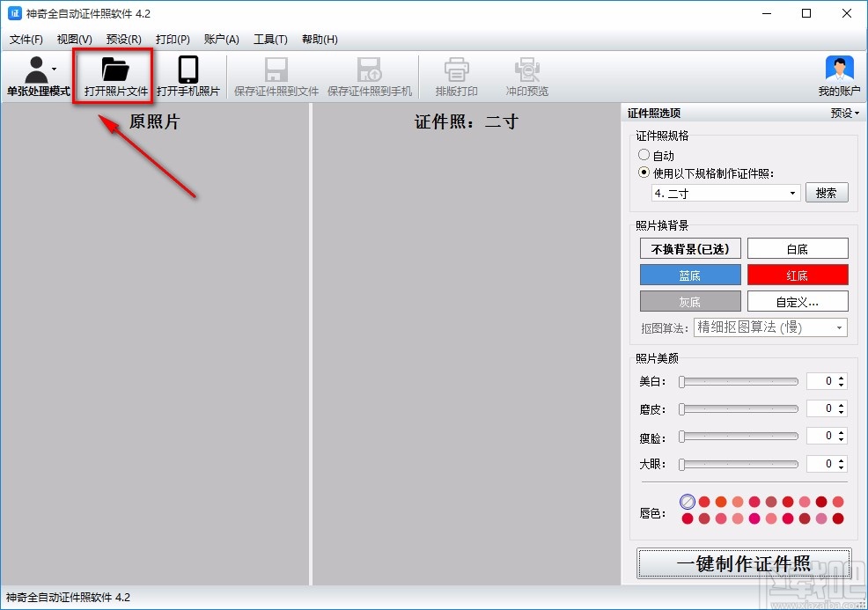Enable the 蓝底 blue background
This screenshot has height=610, width=868.
tap(689, 276)
